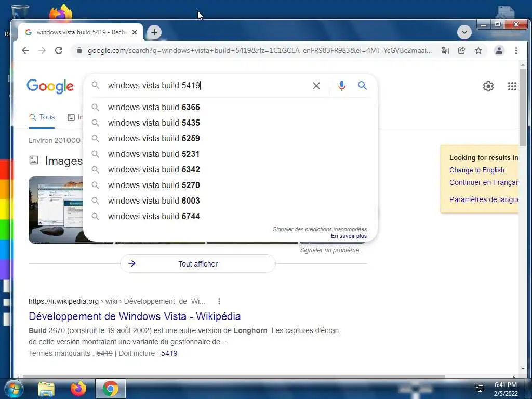Image resolution: width=532 pixels, height=399 pixels.
Task: Open Google settings gear icon
Action: [488, 86]
